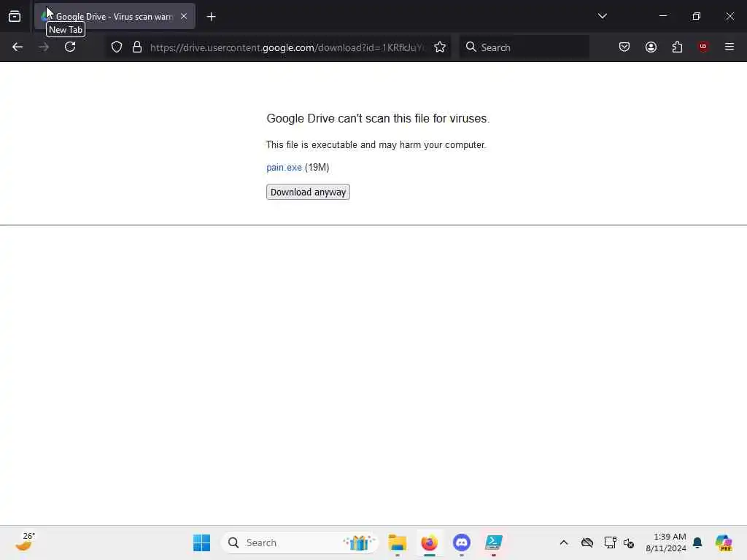The width and height of the screenshot is (747, 560).
Task: Open the clock and date flyout
Action: point(666,542)
